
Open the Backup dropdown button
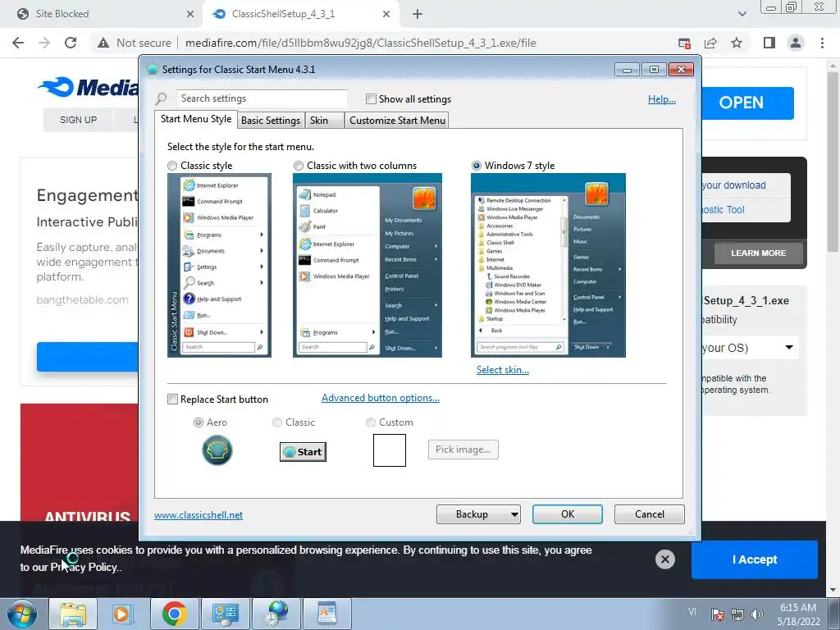(478, 514)
